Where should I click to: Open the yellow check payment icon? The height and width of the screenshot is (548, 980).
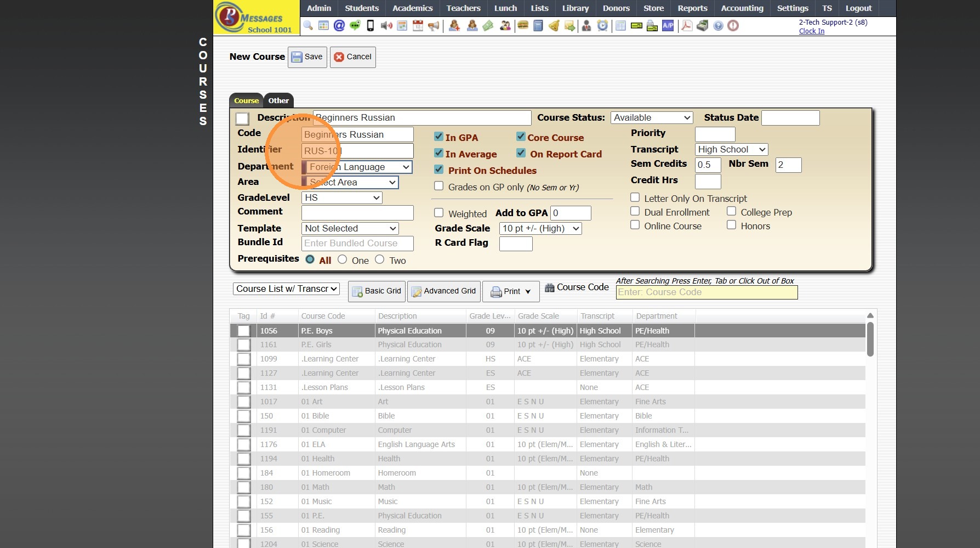coord(636,26)
